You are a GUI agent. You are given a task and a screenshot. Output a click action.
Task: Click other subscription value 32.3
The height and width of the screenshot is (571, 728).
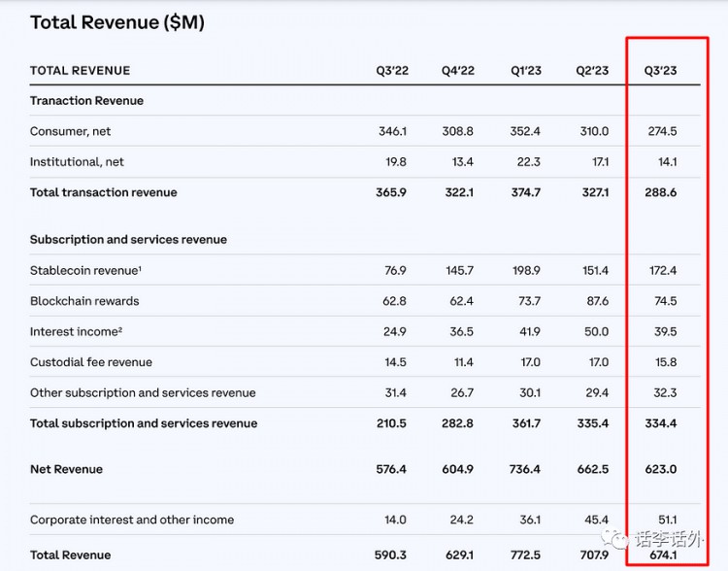pyautogui.click(x=665, y=393)
